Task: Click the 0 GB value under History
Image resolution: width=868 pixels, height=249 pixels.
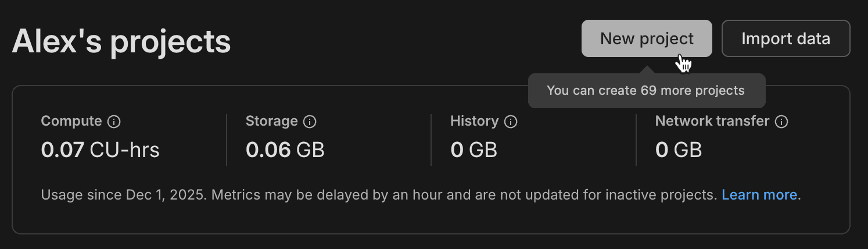Action: click(x=474, y=150)
